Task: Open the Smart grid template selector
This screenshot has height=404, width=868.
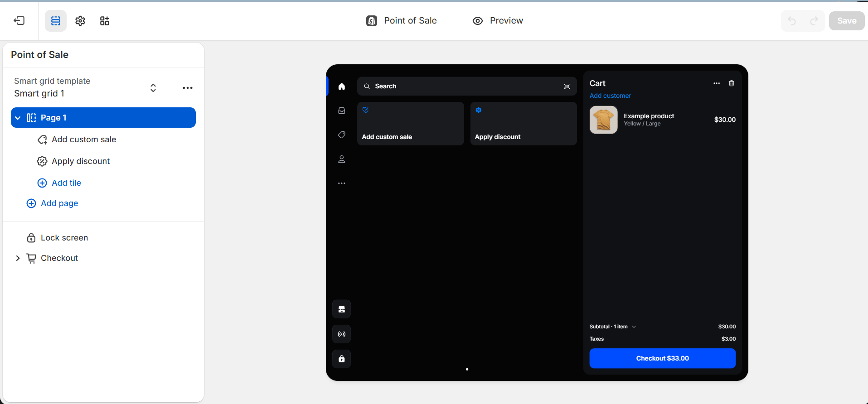Action: [x=153, y=87]
